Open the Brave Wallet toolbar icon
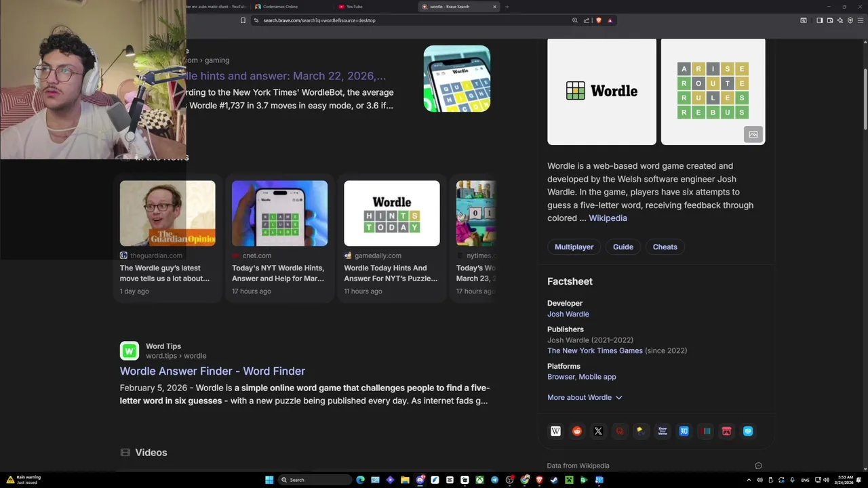This screenshot has height=488, width=868. [830, 20]
